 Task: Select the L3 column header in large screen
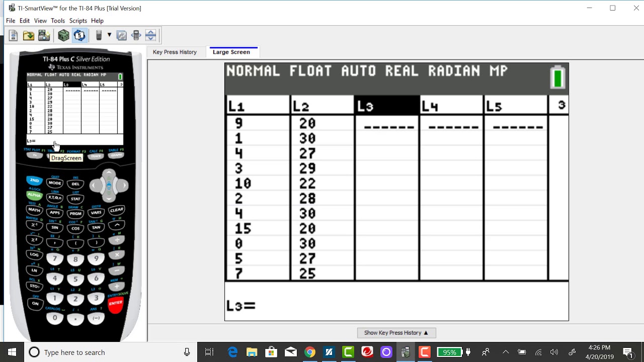click(387, 106)
